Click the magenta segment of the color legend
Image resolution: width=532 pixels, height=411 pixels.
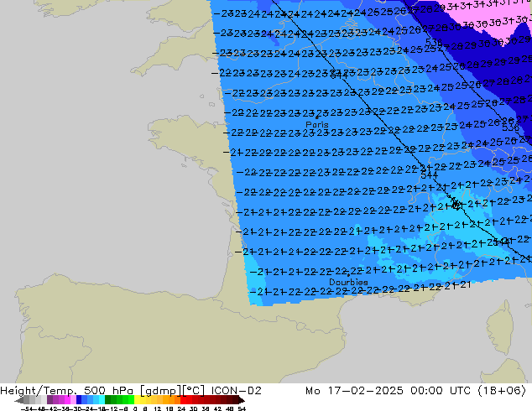pyautogui.click(x=67, y=399)
